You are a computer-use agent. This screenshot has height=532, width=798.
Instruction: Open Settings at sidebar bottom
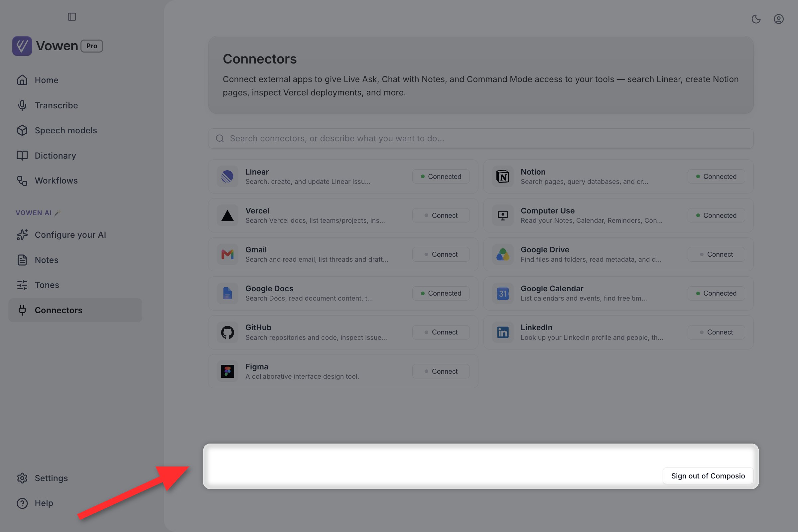(x=75, y=478)
